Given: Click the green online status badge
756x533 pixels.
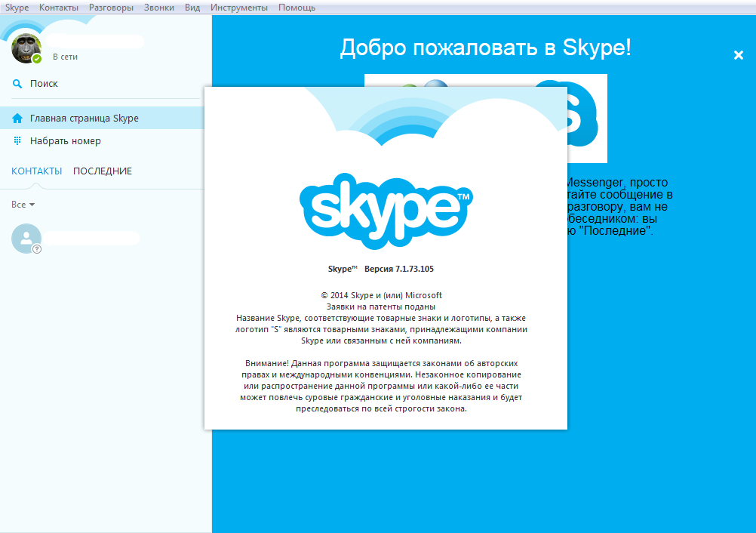Looking at the screenshot, I should pyautogui.click(x=37, y=59).
